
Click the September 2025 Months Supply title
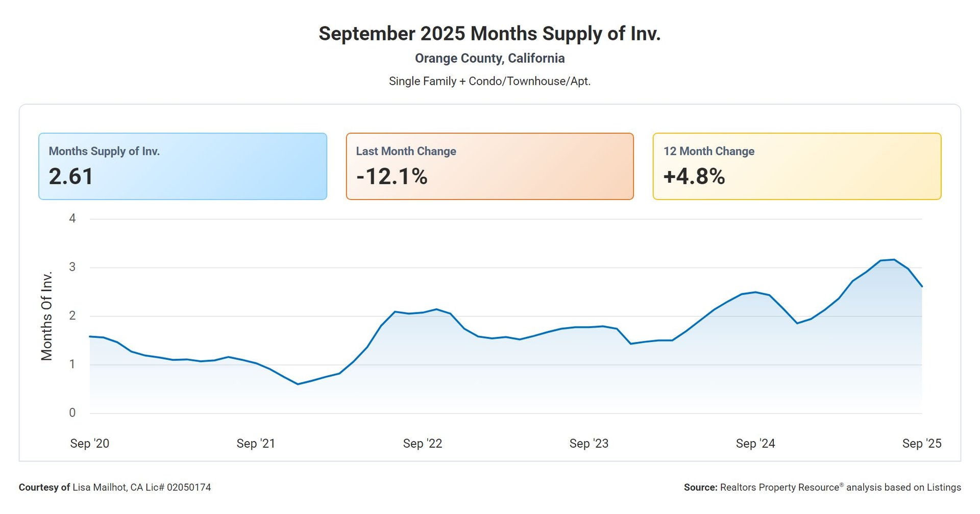click(489, 34)
